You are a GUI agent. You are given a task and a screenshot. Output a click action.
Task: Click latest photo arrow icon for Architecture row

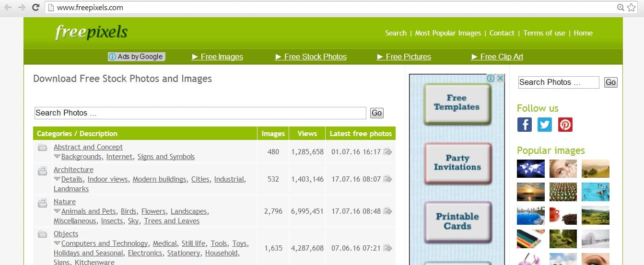pos(387,179)
